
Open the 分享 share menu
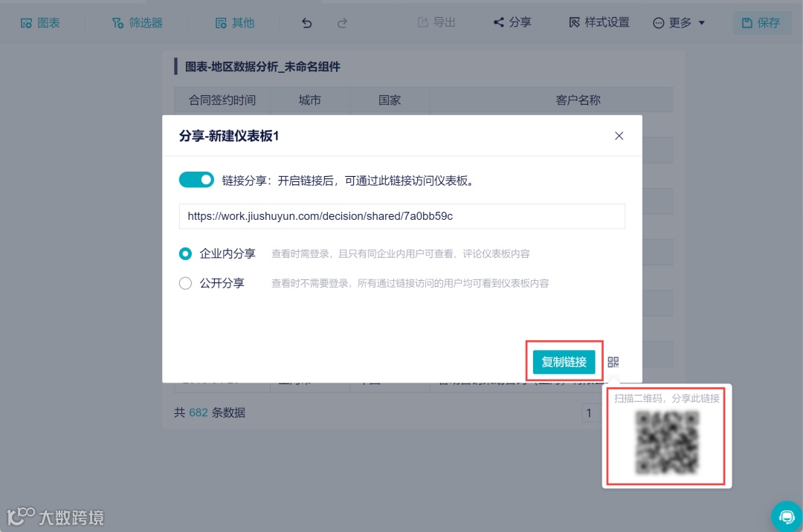(x=513, y=22)
